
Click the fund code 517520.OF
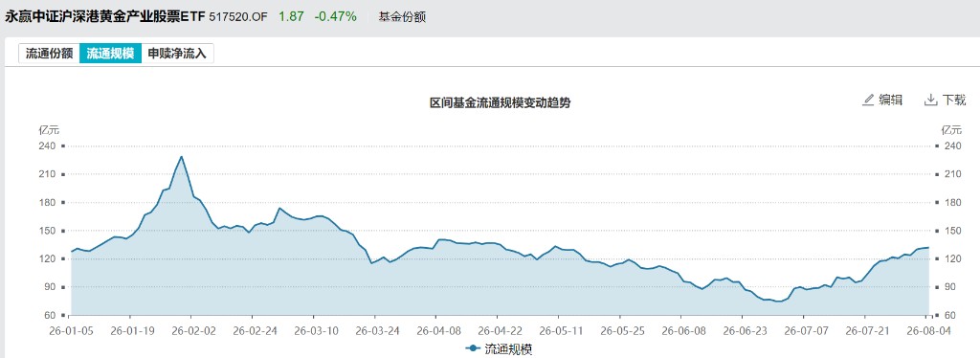tap(237, 17)
